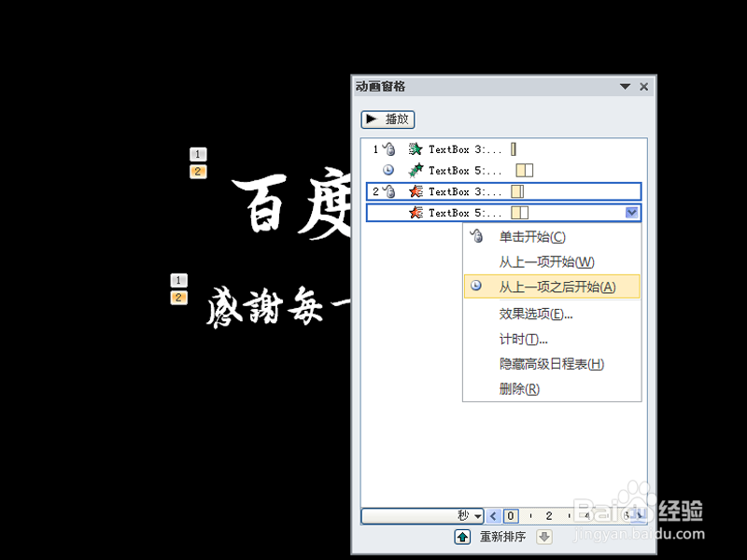Move animation up with green reorder arrow
This screenshot has width=747, height=560.
(x=462, y=538)
